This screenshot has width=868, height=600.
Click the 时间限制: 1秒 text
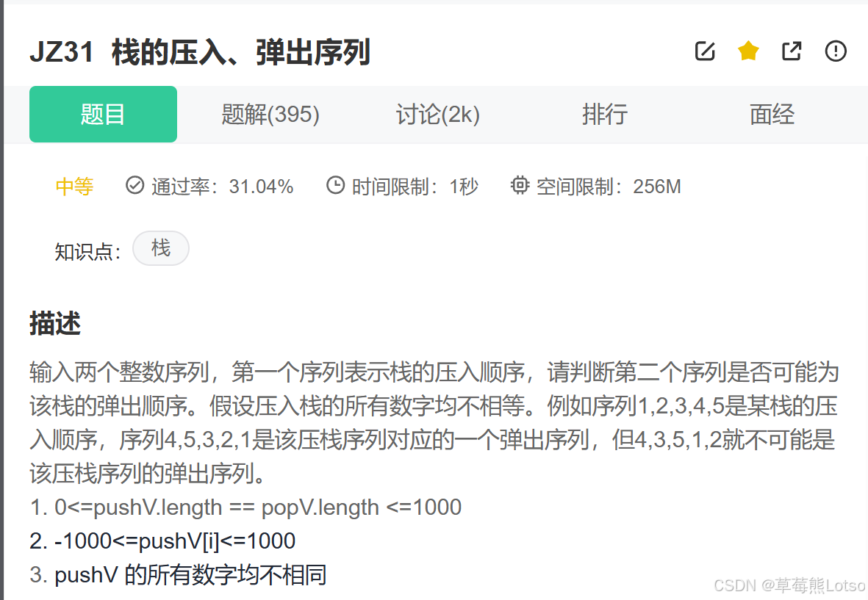pyautogui.click(x=415, y=187)
